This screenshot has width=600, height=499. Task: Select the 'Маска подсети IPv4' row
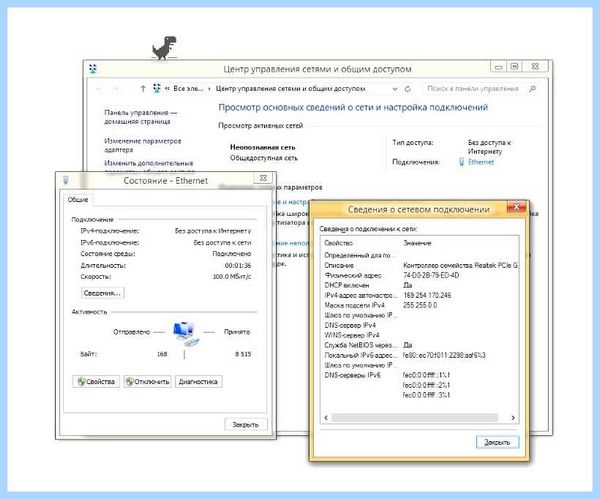(421, 305)
